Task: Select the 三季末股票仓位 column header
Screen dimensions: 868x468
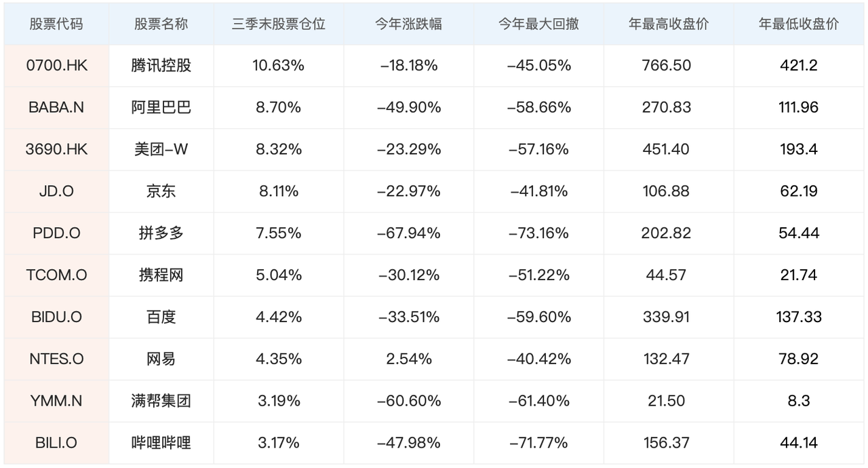Action: tap(278, 24)
